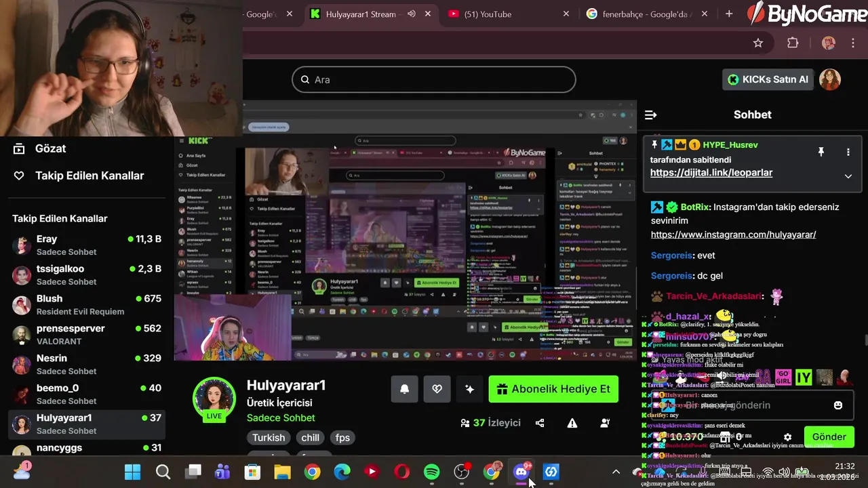Image resolution: width=868 pixels, height=488 pixels.
Task: Open beemo_0's channel in followed list
Action: 87,394
